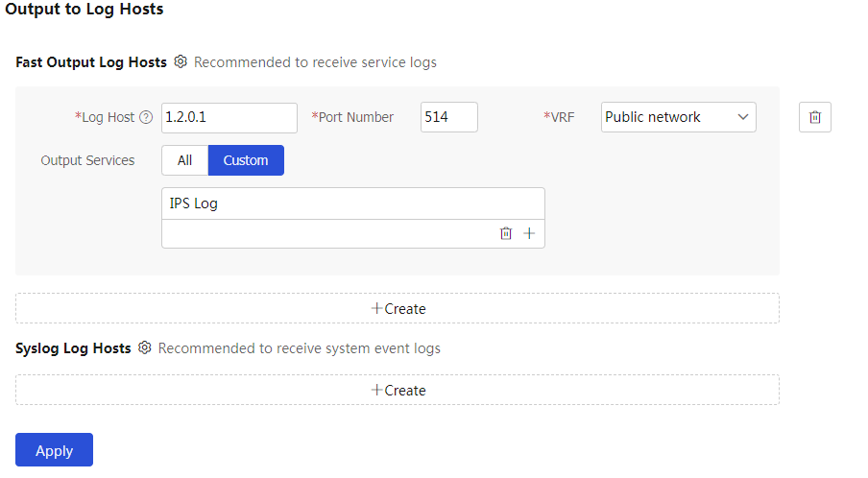Select All output services option
Image resolution: width=868 pixels, height=478 pixels.
click(x=185, y=160)
